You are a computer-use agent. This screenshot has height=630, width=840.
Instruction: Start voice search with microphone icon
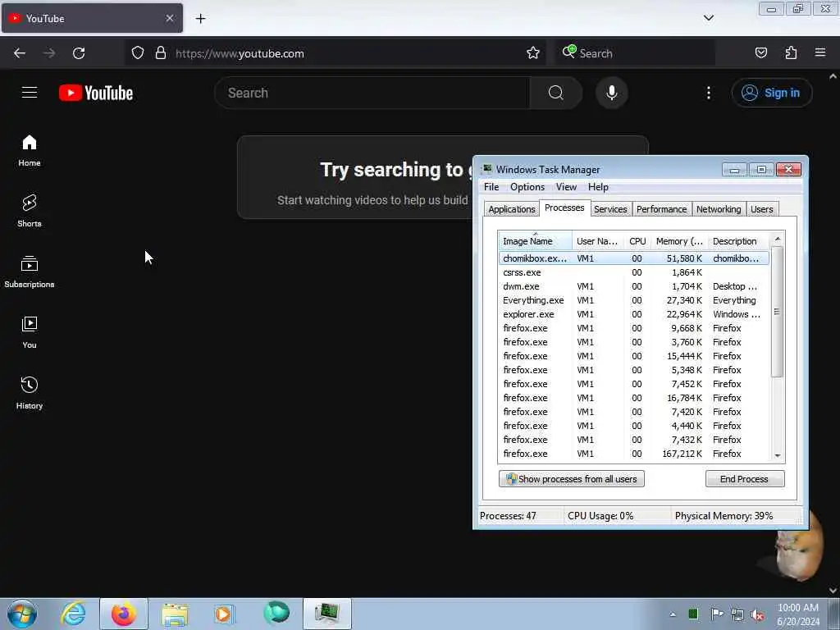tap(611, 93)
